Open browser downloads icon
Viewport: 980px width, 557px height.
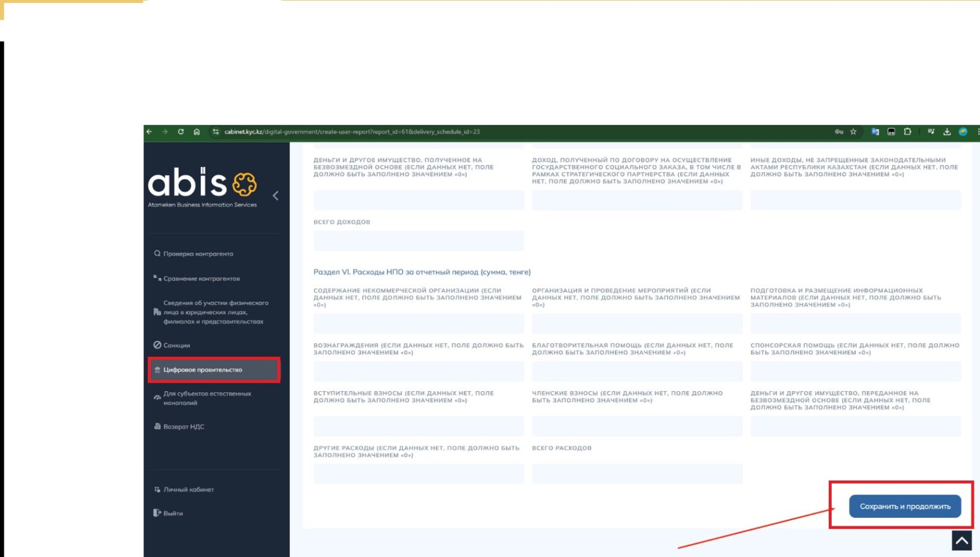947,132
